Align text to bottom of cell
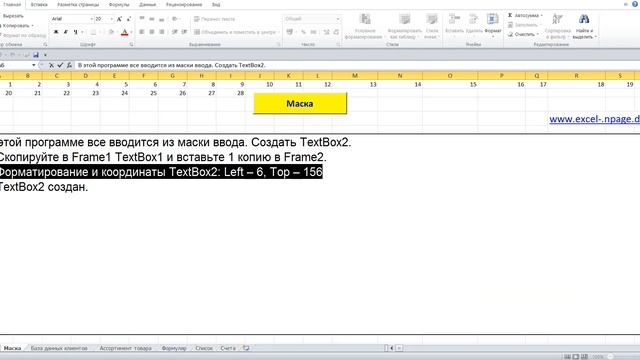This screenshot has height=360, width=640. 162,19
